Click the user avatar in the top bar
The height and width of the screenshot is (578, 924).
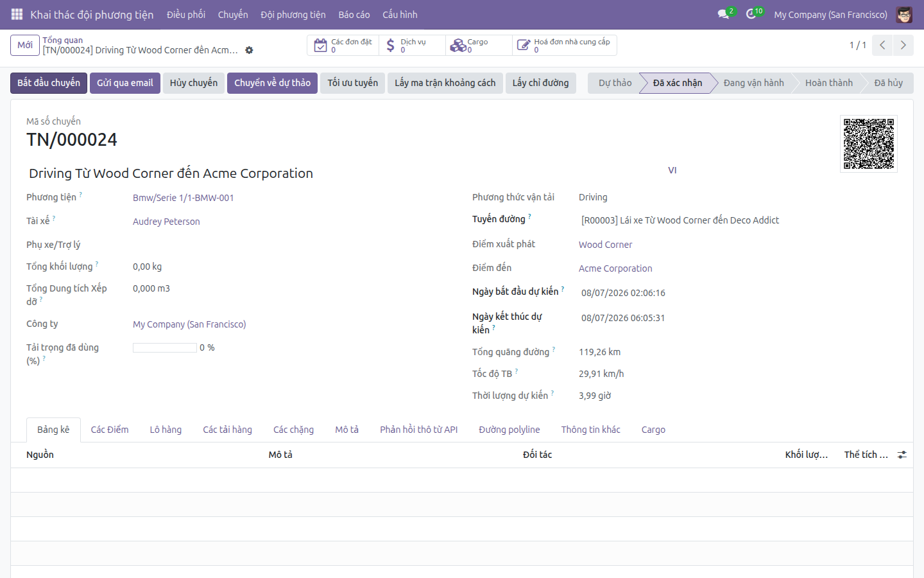pos(904,14)
